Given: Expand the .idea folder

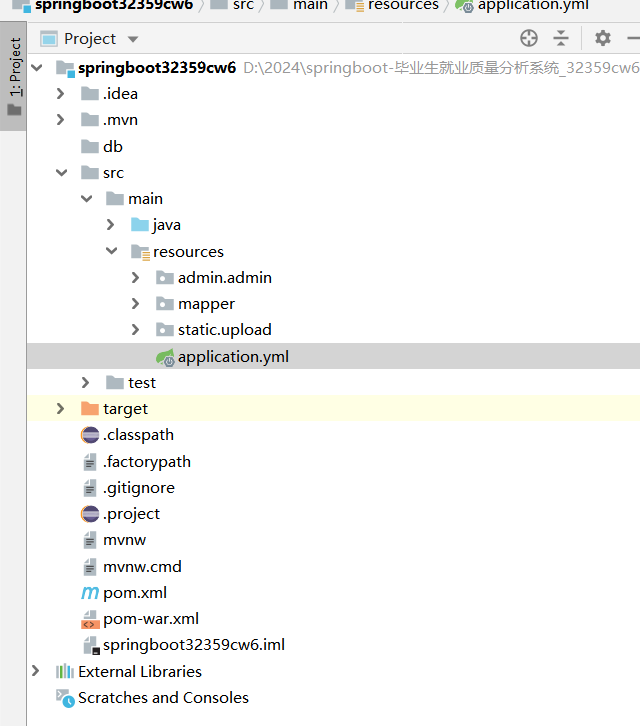Looking at the screenshot, I should (x=61, y=94).
